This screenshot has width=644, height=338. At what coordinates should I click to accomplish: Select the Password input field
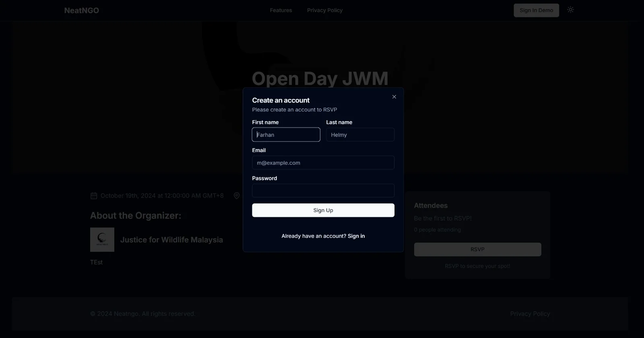coord(323,191)
